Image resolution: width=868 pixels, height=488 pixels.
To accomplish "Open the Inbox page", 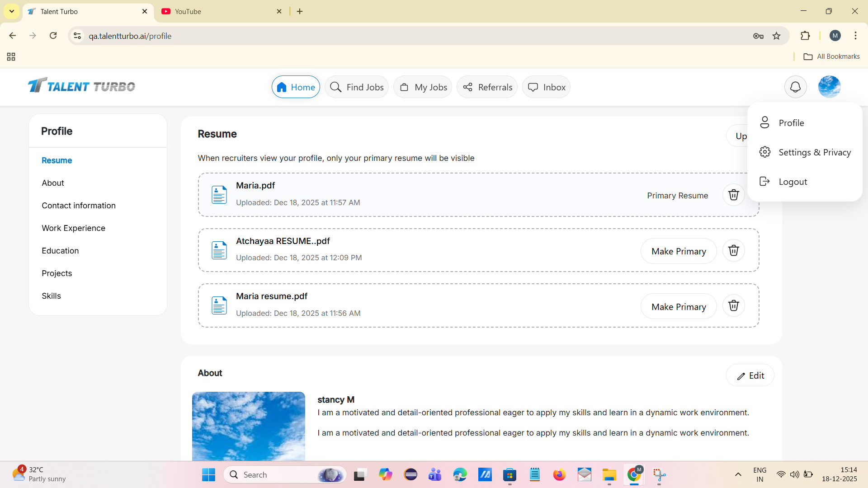I will [x=546, y=87].
